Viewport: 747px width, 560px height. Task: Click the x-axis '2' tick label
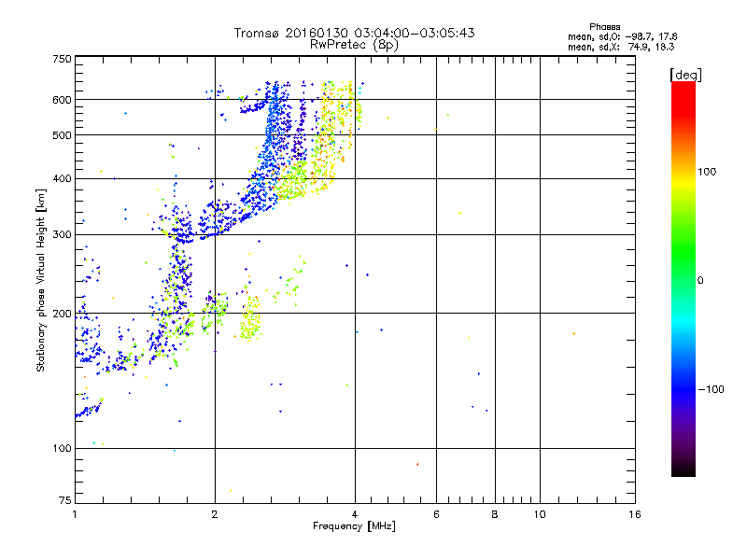(x=215, y=514)
